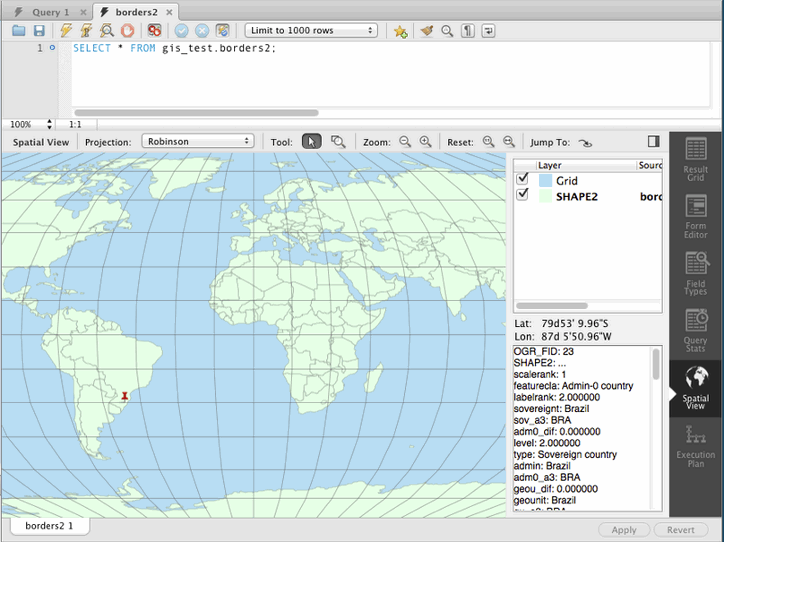Open the Spatial View side panel

pyautogui.click(x=695, y=388)
